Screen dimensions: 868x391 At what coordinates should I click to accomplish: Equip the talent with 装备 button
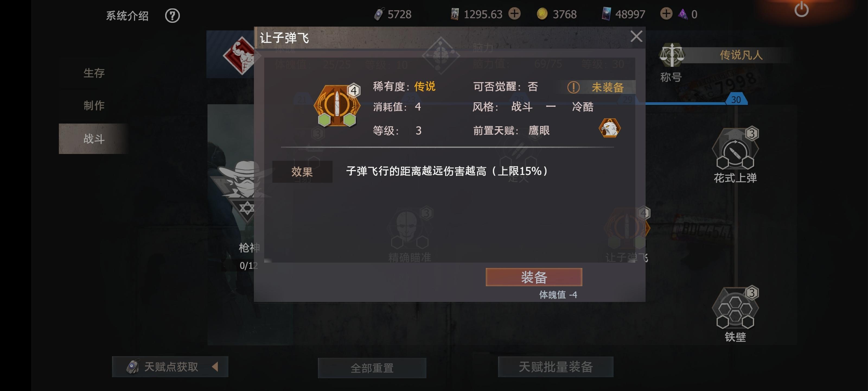point(534,277)
